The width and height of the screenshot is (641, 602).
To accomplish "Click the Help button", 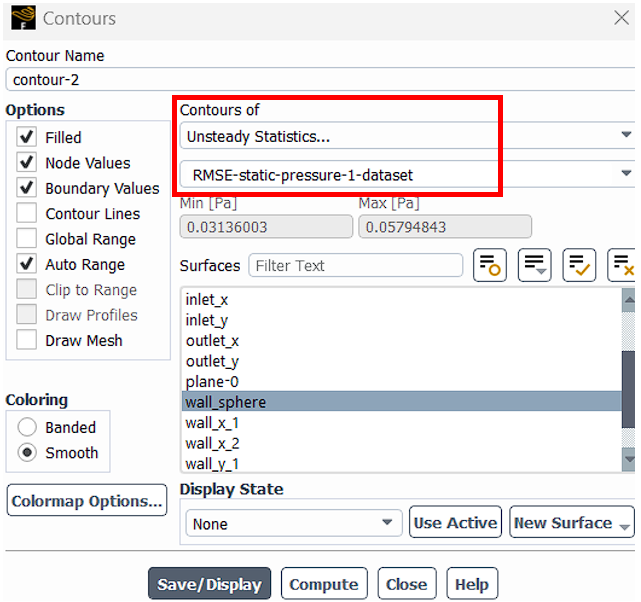I will [472, 584].
